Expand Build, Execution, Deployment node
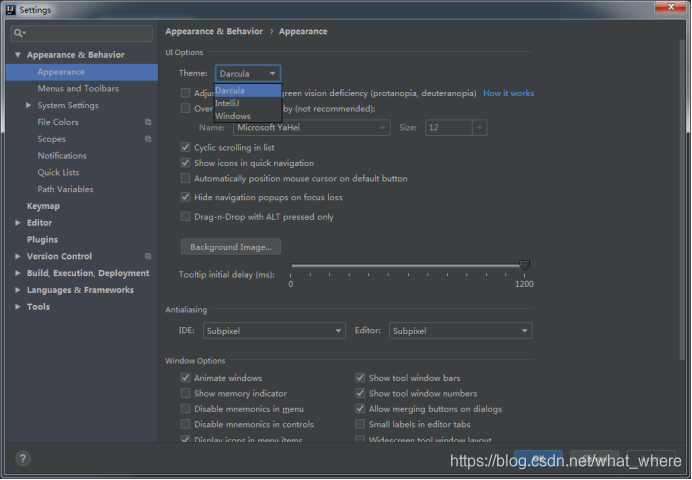 tap(18, 273)
